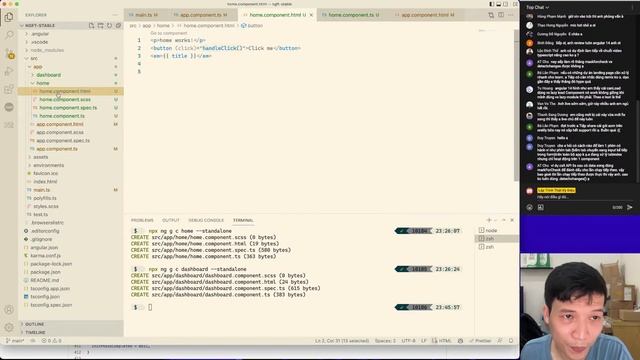
Task: Switch to the main.ts editor tab
Action: tap(143, 15)
